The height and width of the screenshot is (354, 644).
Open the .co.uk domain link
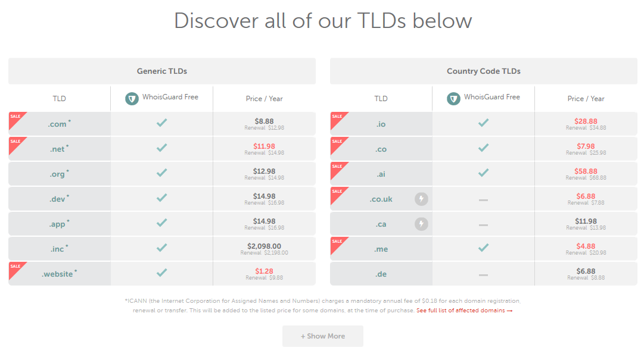(x=381, y=199)
